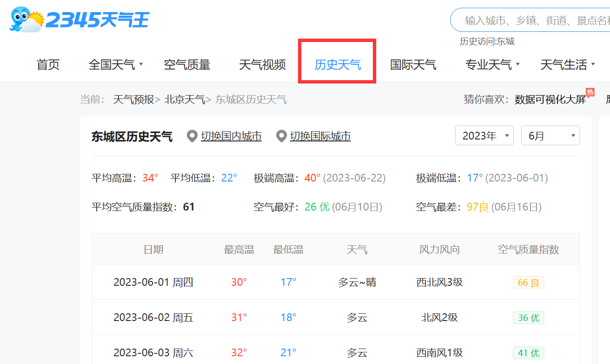The image size is (610, 364).
Task: Click the 切换国际城市 link
Action: 320,137
